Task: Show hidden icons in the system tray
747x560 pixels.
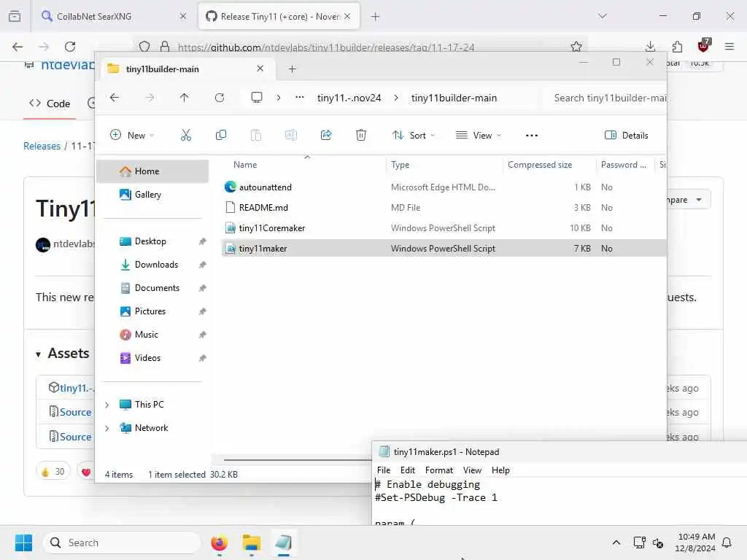Action: [616, 542]
